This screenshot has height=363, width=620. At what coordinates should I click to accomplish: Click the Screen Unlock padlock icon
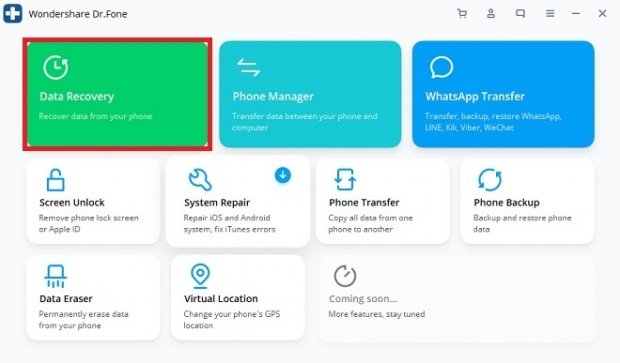55,180
